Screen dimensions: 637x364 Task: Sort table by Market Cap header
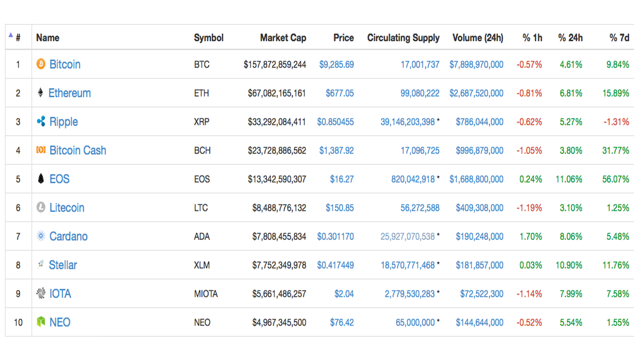(283, 38)
